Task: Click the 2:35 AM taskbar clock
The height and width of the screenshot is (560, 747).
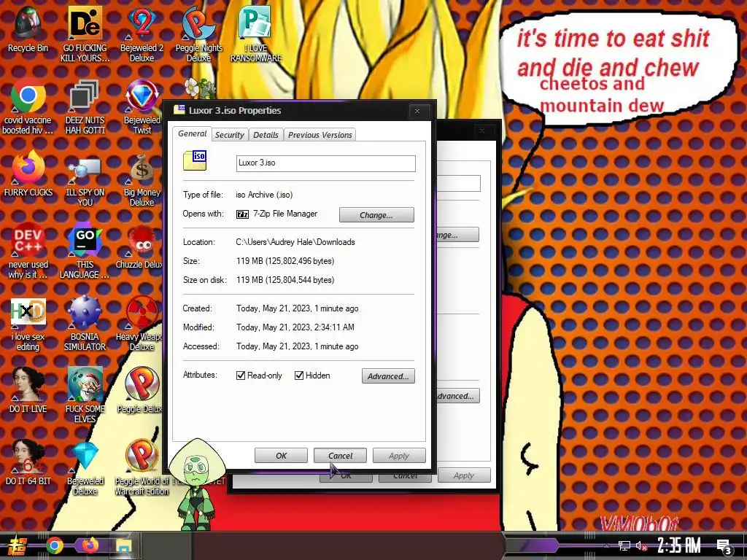Action: 679,545
